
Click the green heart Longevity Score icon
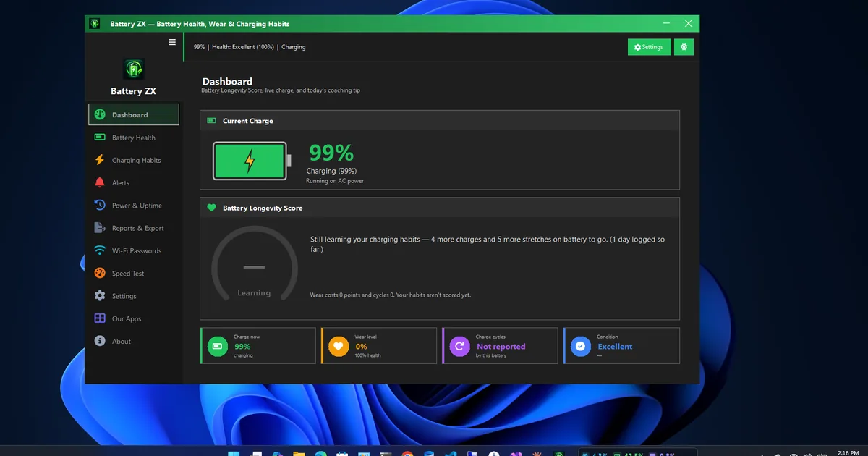click(212, 208)
